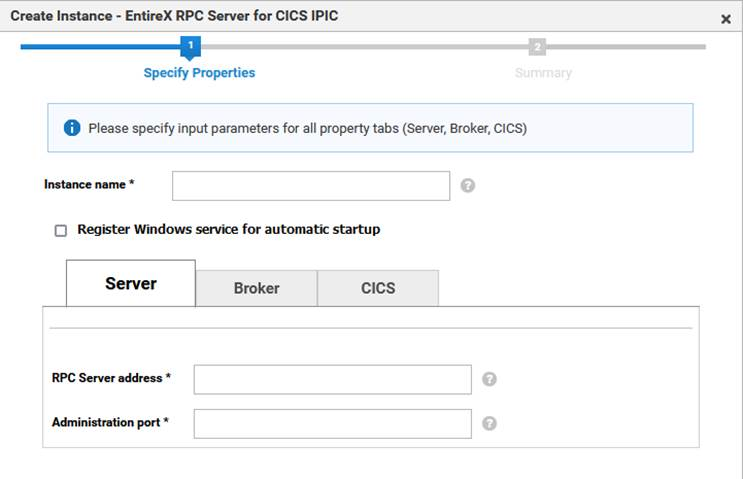Screen dimensions: 743x479
Task: Click the blue info icon in banner
Action: tap(72, 128)
